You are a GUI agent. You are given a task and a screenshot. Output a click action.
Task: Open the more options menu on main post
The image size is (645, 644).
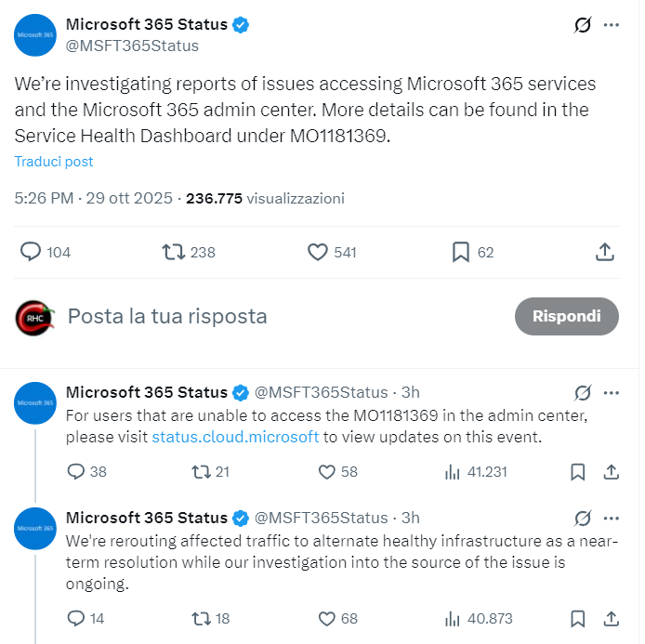coord(611,25)
